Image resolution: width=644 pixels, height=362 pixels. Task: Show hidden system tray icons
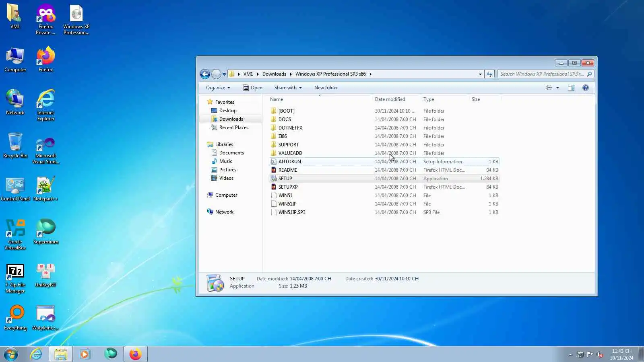click(x=570, y=354)
